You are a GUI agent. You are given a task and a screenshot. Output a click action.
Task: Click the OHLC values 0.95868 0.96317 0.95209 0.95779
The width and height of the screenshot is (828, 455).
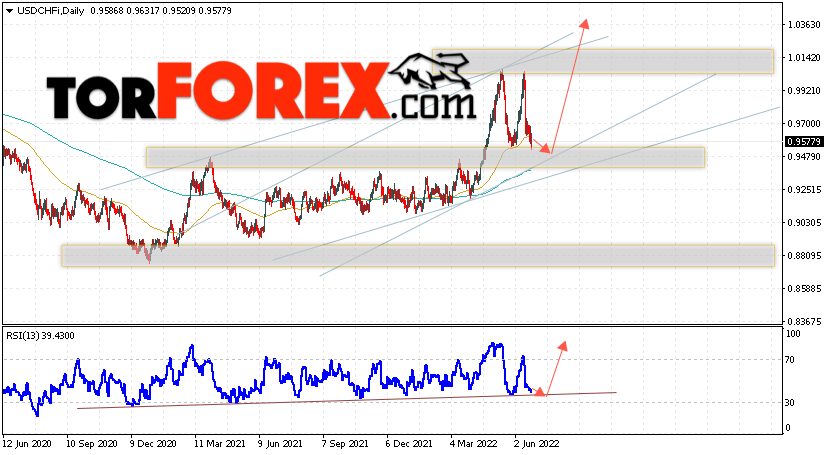pyautogui.click(x=161, y=11)
